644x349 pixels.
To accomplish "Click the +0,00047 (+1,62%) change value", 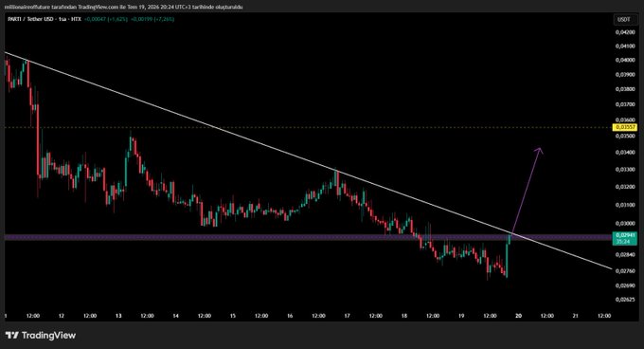I will click(106, 19).
